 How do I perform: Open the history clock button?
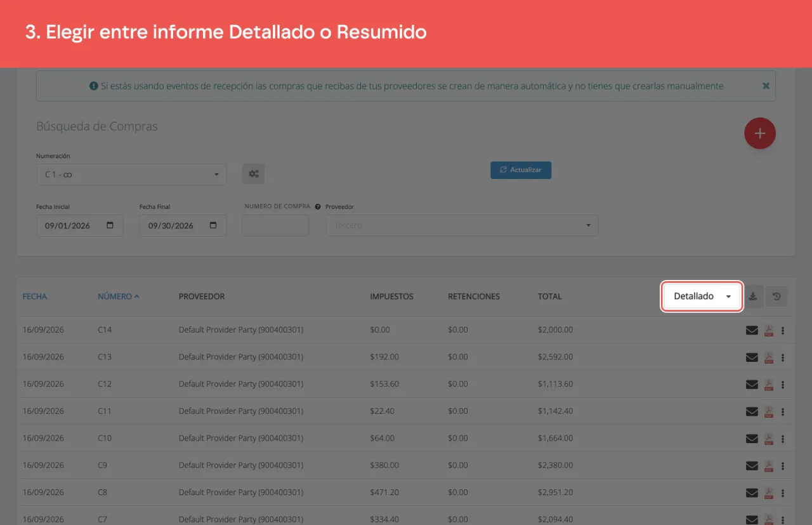click(x=776, y=296)
